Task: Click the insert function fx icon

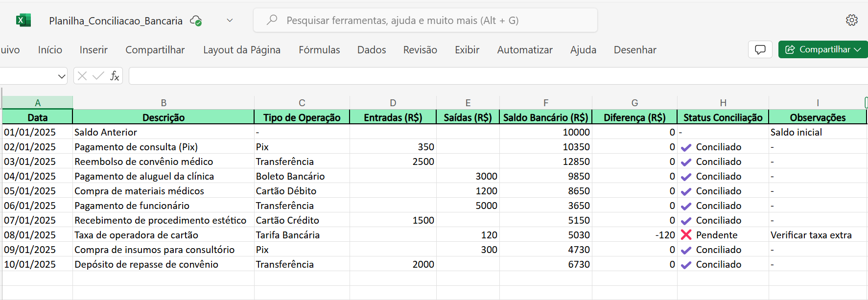Action: tap(115, 76)
